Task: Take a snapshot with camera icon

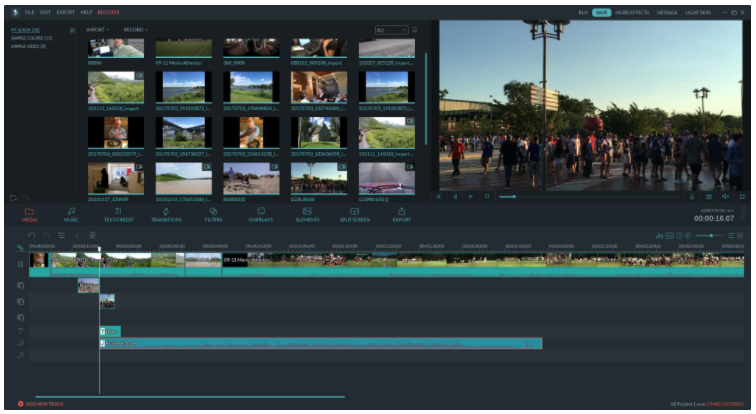Action: [x=708, y=196]
